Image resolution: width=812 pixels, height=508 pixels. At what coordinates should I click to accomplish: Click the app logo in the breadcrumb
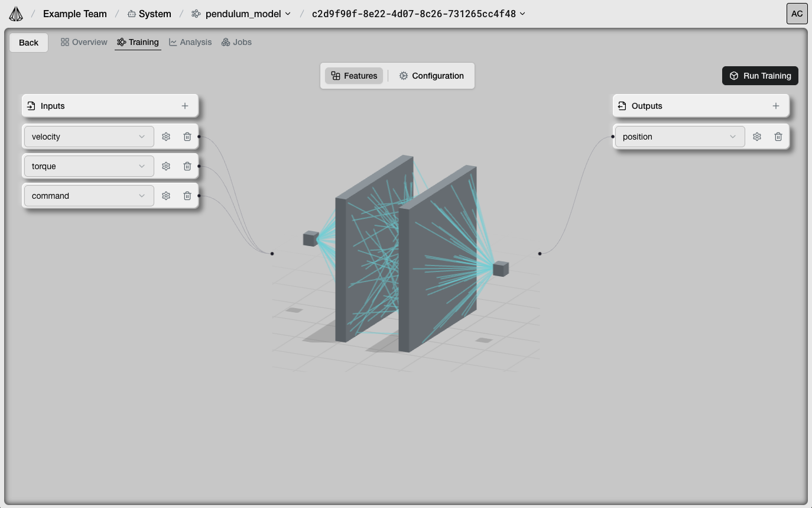point(16,13)
